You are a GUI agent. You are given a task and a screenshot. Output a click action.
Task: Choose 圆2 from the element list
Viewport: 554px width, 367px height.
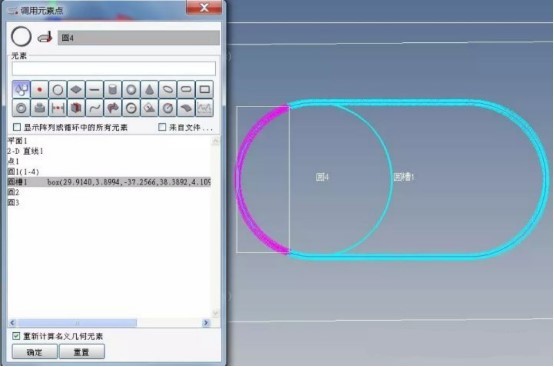(13, 192)
